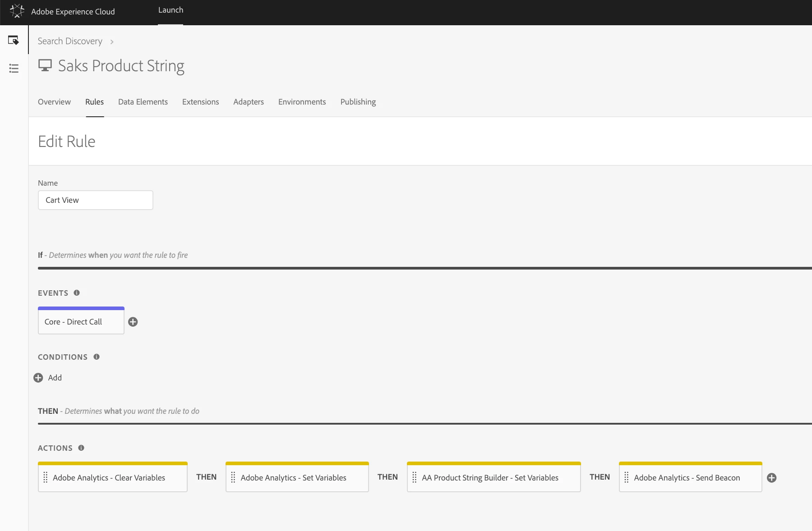The image size is (812, 531).
Task: Open Adobe Analytics - Clear Variables action
Action: [x=113, y=477]
